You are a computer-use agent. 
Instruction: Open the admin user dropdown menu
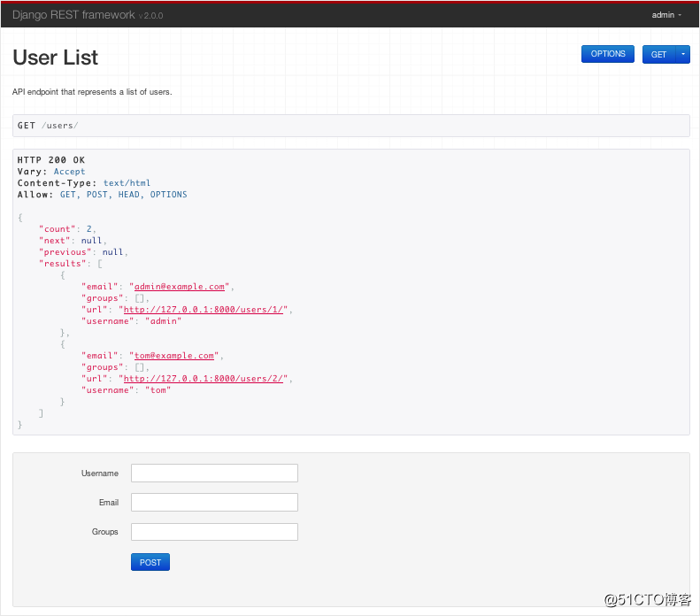click(666, 15)
